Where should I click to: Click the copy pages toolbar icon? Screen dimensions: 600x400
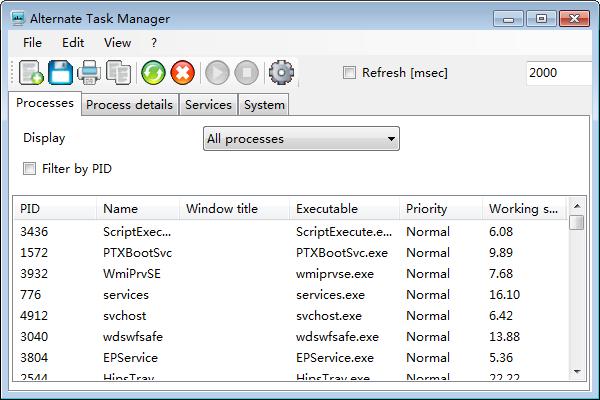tap(118, 72)
